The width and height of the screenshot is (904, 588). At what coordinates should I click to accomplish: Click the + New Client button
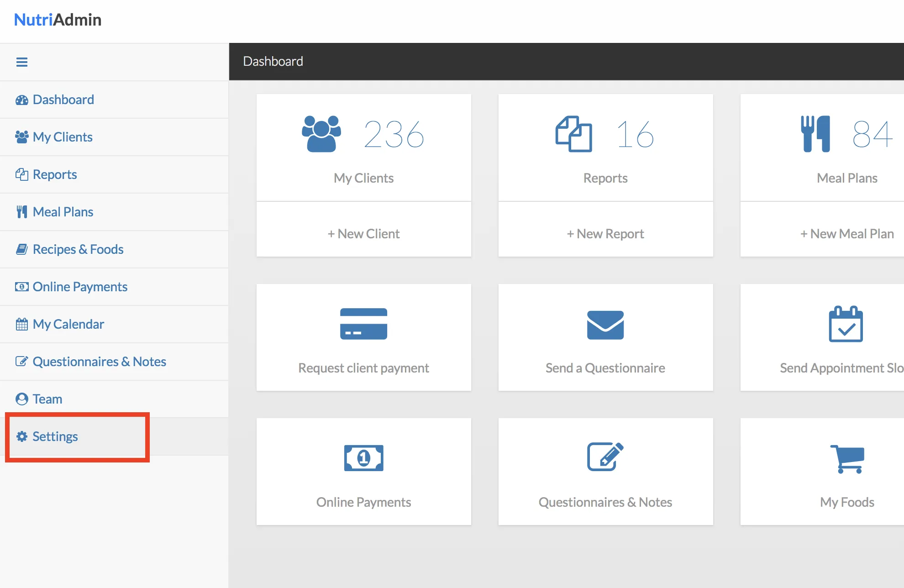363,233
